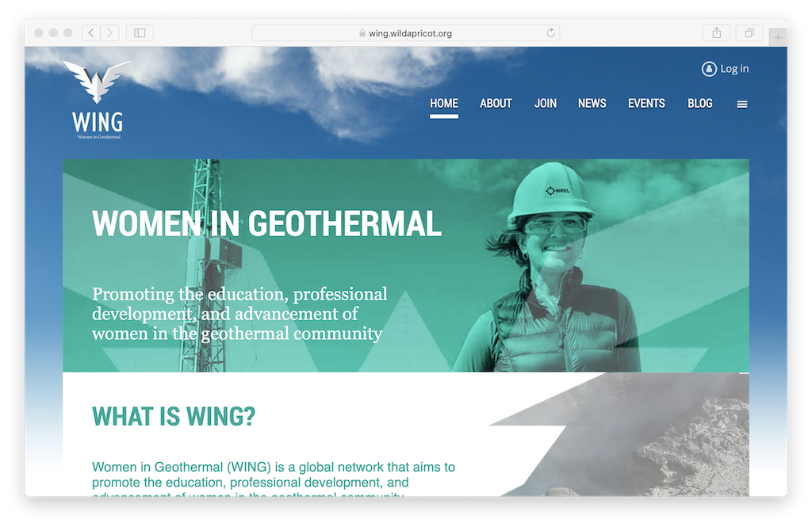Toggle the Safari sidebar button
The image size is (812, 527).
(140, 32)
